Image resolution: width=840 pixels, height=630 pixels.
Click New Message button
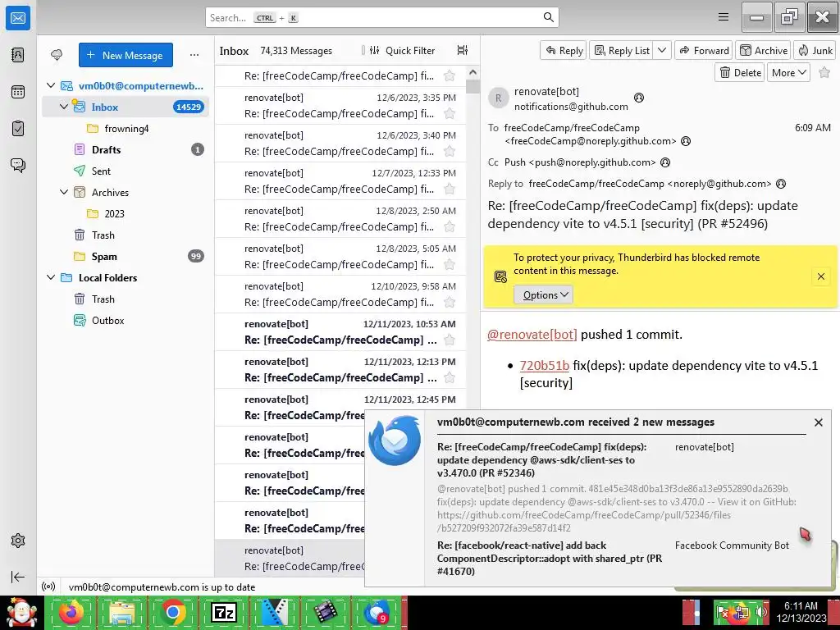tap(126, 55)
